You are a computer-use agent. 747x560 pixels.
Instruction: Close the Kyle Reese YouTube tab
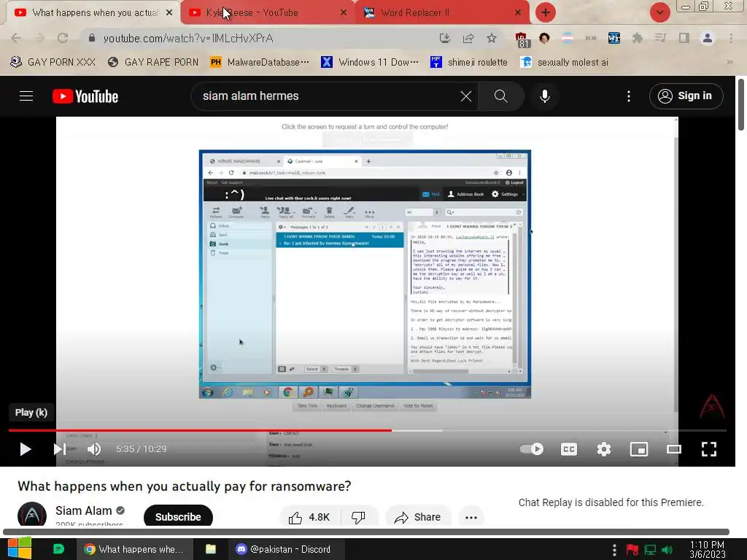pyautogui.click(x=344, y=13)
